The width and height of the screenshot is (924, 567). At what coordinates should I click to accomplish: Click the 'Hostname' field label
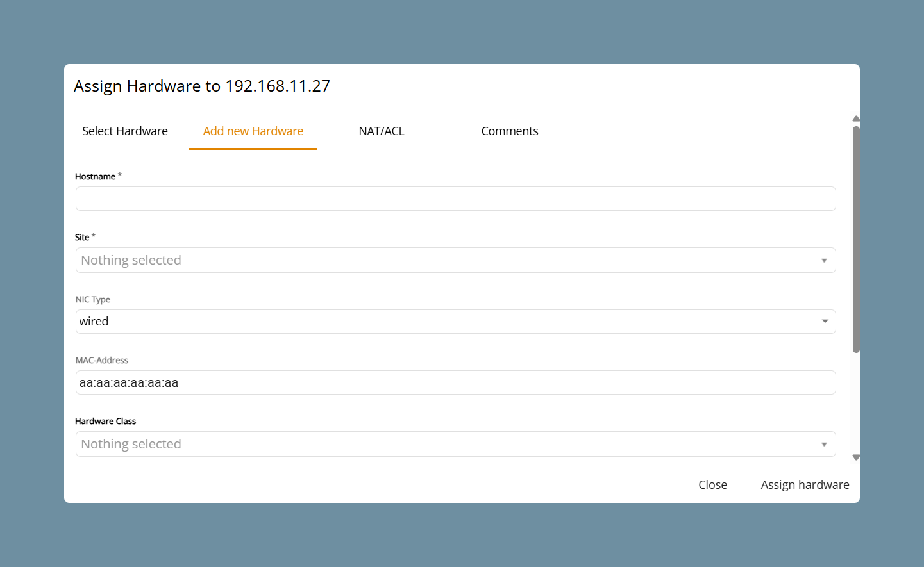95,176
